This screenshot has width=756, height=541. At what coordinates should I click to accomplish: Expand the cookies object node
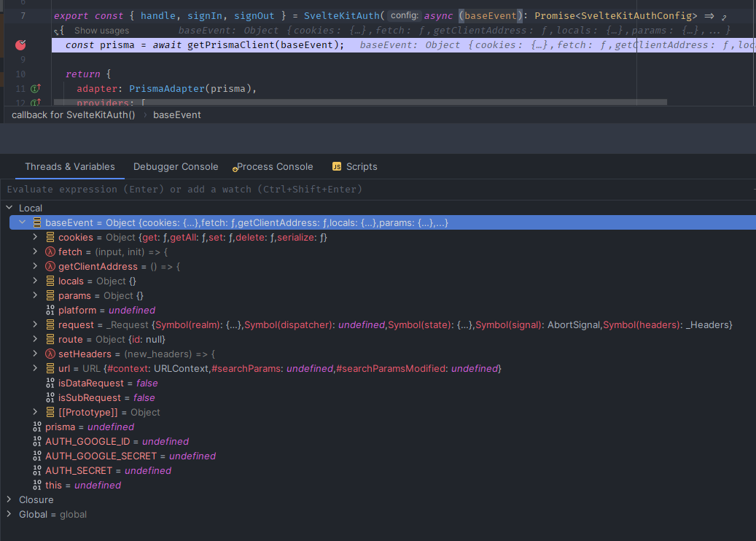pyautogui.click(x=35, y=237)
